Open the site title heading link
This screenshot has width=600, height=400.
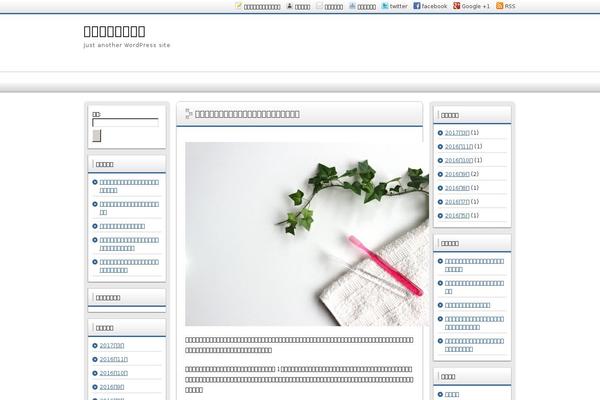114,31
